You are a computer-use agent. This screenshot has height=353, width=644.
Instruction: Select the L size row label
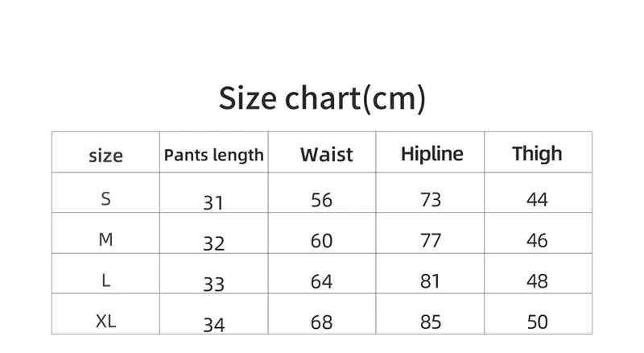coord(106,280)
